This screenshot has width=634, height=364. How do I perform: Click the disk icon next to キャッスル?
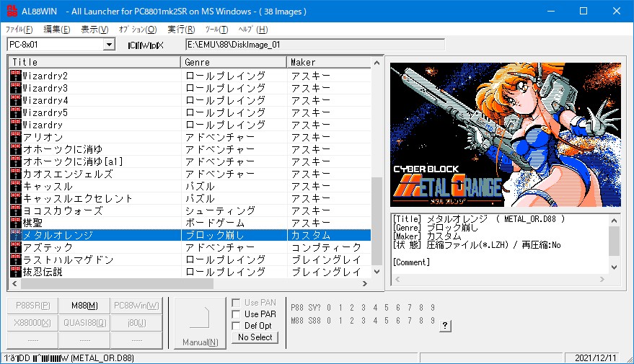[x=16, y=186]
